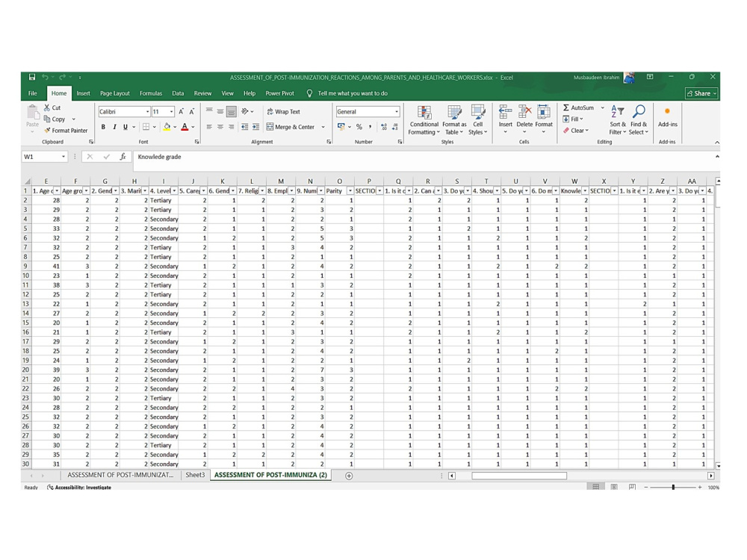Click the Undo arrow icon
Image resolution: width=747 pixels, height=560 pixels.
pyautogui.click(x=46, y=77)
